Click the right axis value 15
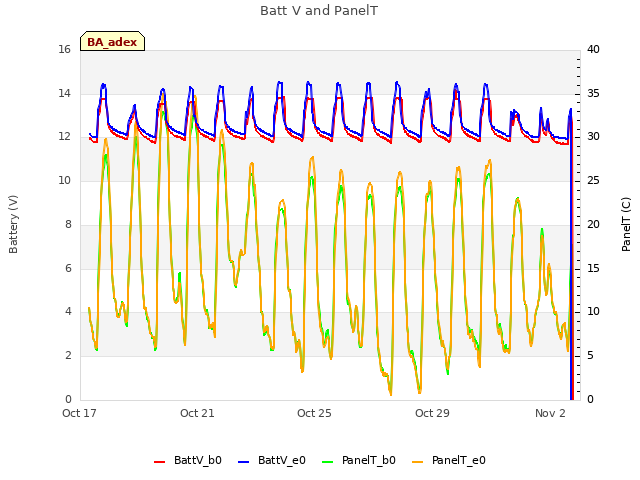Screen dimensions: 640x480 click(x=593, y=268)
